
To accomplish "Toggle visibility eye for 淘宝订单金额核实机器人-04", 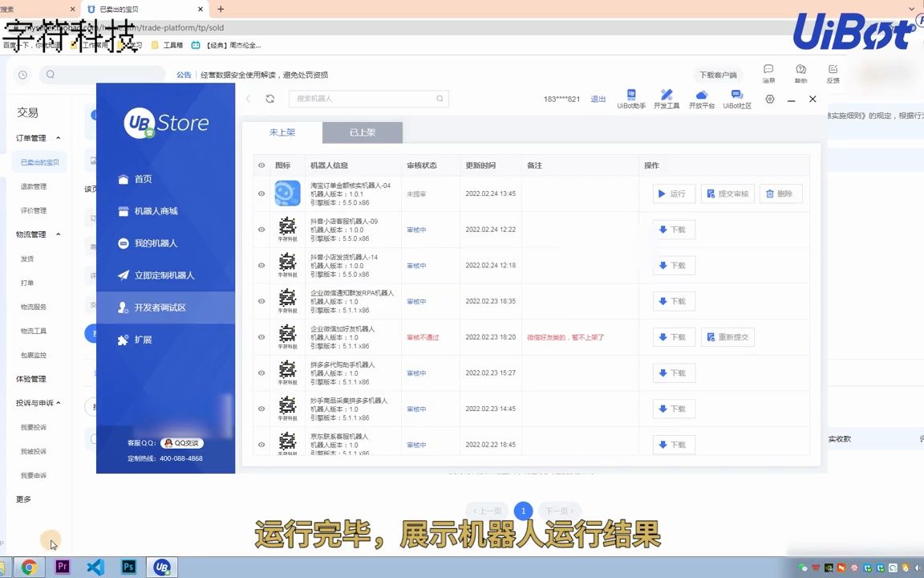I will [261, 193].
